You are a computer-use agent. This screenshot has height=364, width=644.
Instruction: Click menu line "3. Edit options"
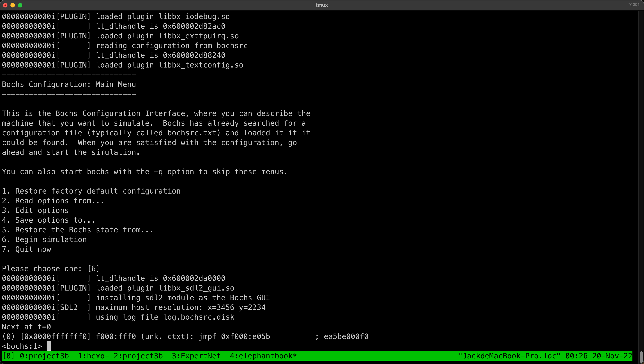point(35,211)
